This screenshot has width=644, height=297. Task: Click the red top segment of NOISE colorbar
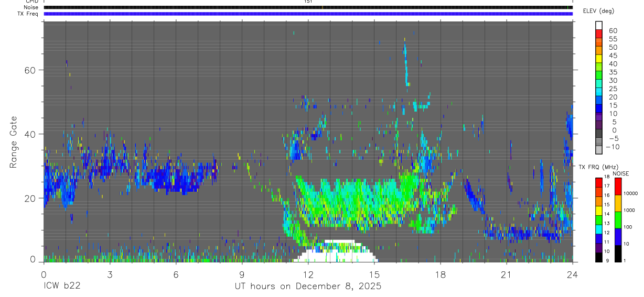[x=618, y=186]
